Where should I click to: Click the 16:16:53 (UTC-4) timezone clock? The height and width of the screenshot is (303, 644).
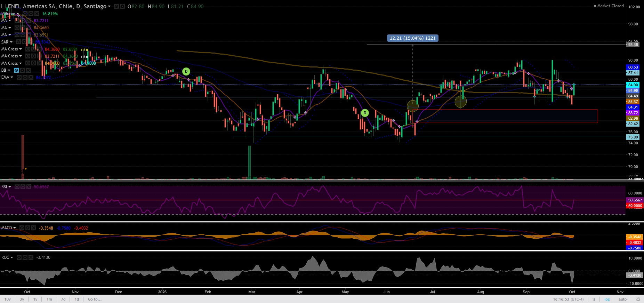click(x=569, y=299)
